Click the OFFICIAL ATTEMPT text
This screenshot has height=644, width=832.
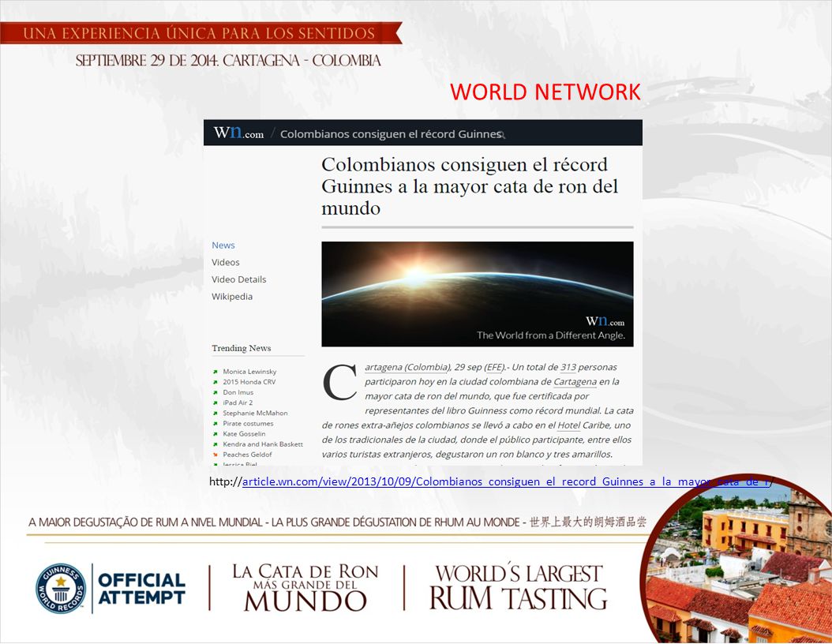point(141,589)
